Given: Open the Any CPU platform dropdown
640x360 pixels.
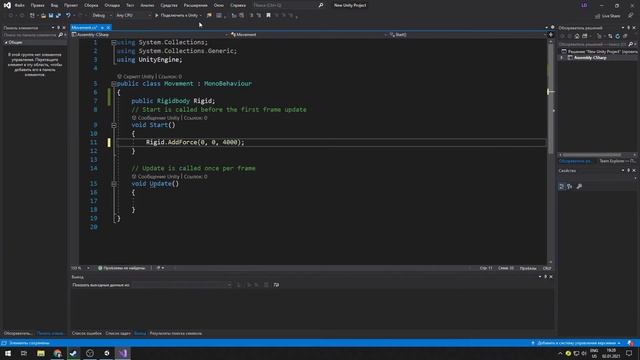Looking at the screenshot, I should [x=133, y=16].
